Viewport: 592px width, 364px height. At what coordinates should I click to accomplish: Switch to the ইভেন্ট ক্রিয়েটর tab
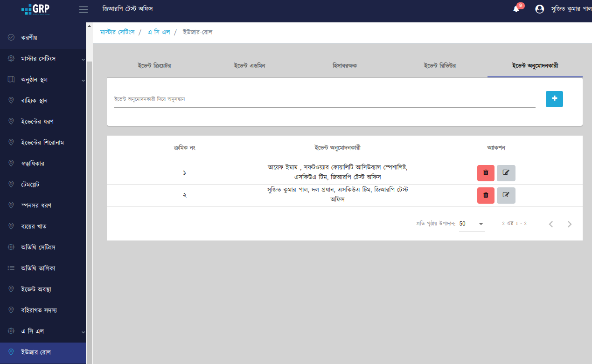click(x=154, y=66)
